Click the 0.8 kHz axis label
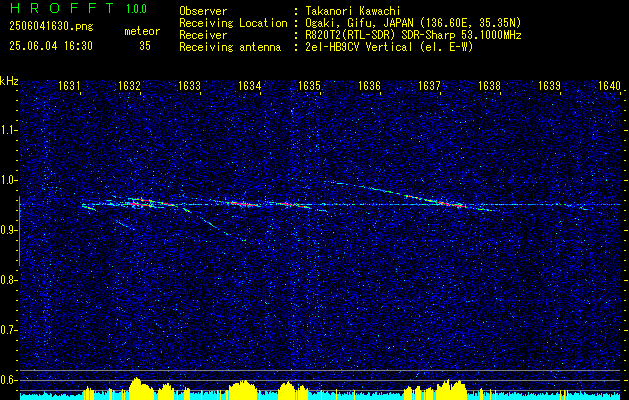This screenshot has height=400, width=629. (8, 280)
